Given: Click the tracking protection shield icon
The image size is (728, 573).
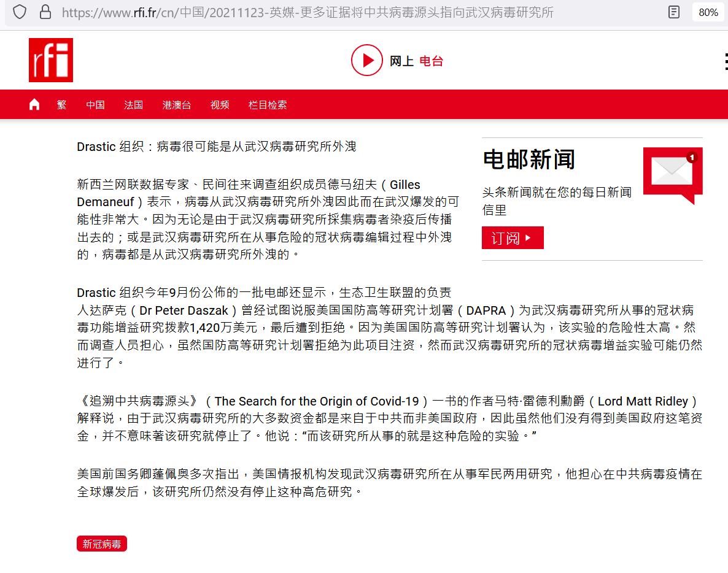Looking at the screenshot, I should (20, 12).
